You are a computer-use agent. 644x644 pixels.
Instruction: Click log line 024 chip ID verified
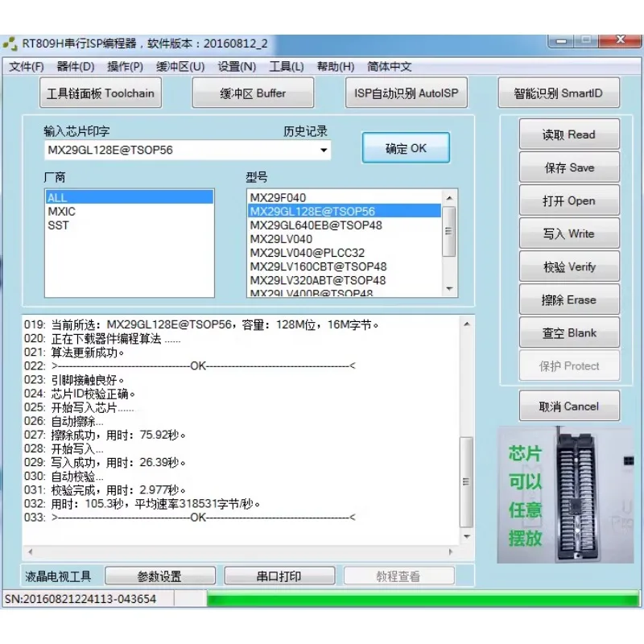pyautogui.click(x=80, y=394)
